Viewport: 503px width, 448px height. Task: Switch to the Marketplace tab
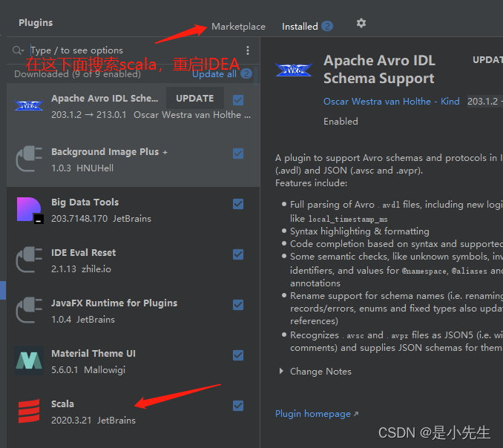(238, 26)
